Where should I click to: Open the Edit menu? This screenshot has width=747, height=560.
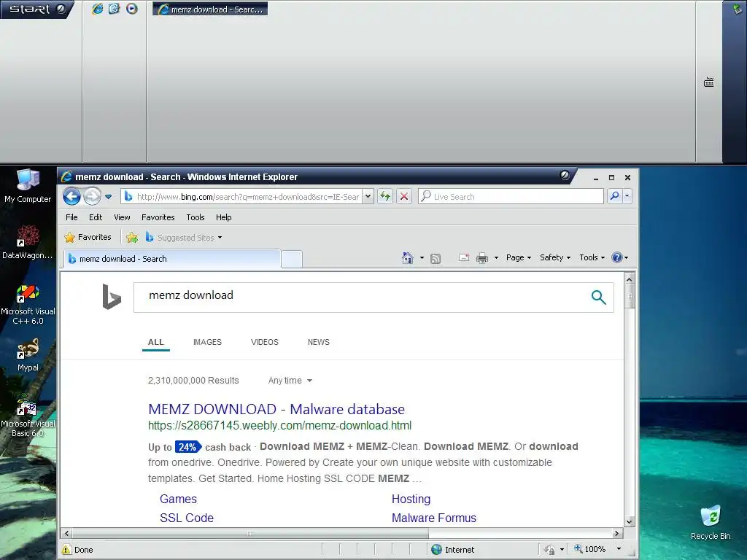[x=96, y=217]
